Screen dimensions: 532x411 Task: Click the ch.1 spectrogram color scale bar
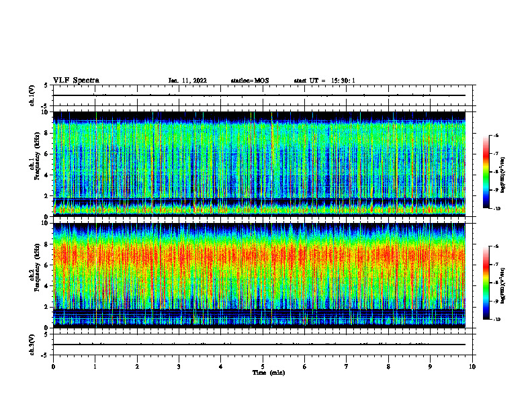(x=486, y=172)
